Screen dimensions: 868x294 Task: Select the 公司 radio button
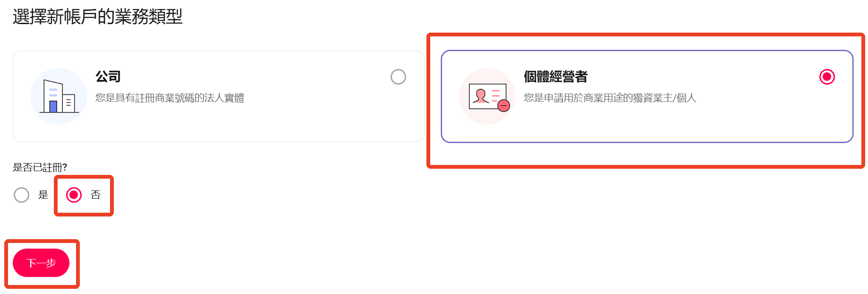coord(398,77)
